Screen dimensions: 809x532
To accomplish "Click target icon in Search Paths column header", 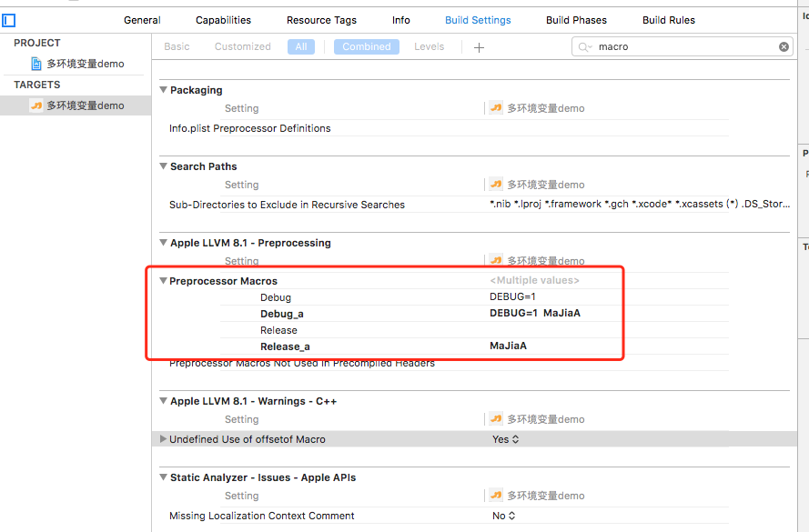I will [x=496, y=185].
